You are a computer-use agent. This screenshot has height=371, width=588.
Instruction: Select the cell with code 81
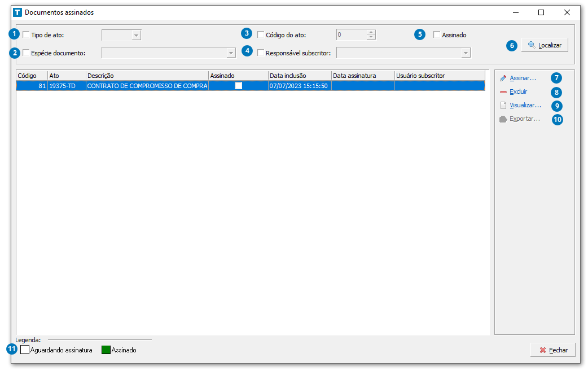point(32,86)
